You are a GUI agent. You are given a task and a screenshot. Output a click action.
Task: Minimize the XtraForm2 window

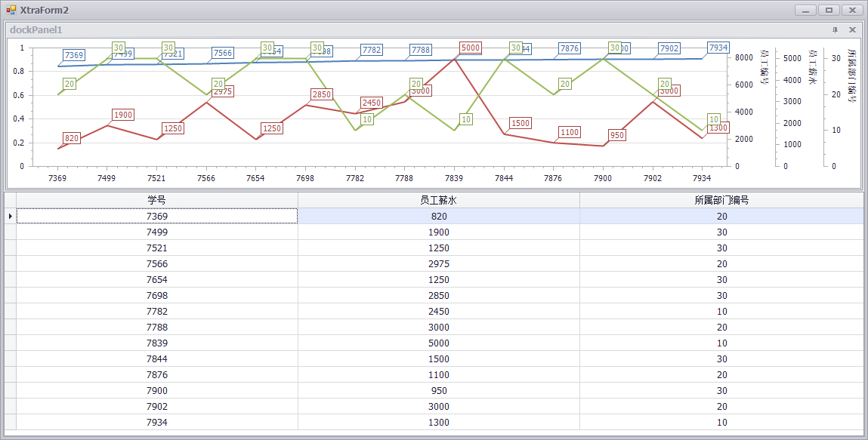tap(805, 10)
